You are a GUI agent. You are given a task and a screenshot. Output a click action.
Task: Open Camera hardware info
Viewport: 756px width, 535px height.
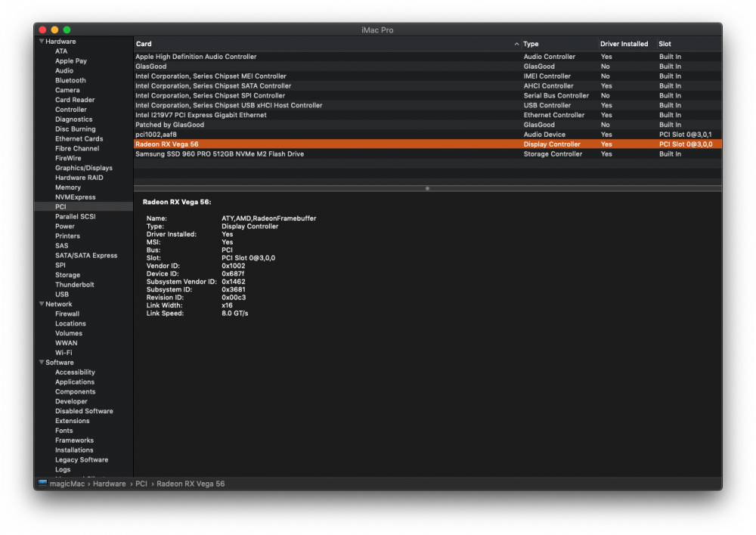[67, 90]
